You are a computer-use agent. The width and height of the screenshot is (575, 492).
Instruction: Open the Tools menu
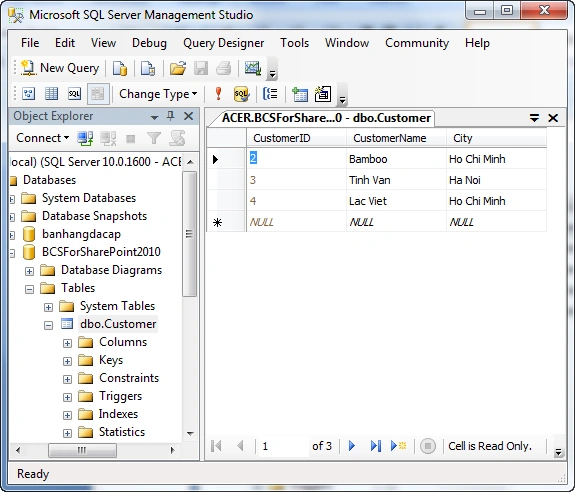(294, 43)
